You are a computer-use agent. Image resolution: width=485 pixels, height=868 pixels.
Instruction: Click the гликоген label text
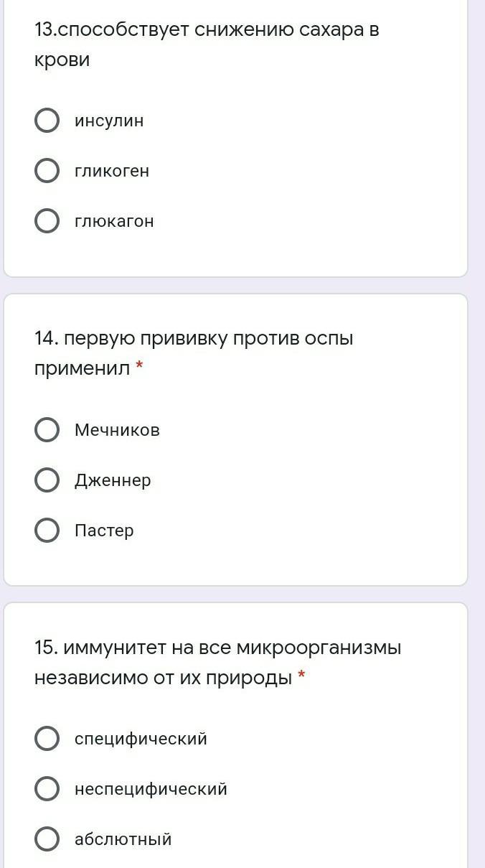click(x=112, y=171)
